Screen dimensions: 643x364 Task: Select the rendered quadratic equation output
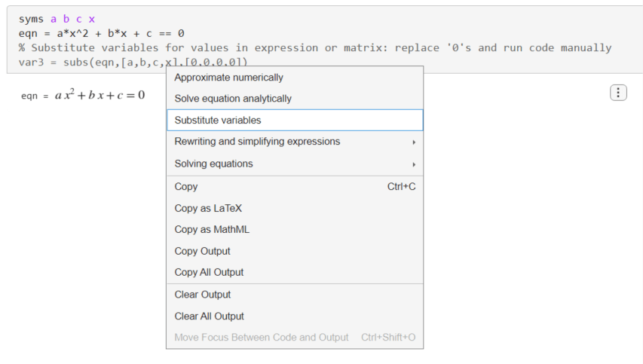99,96
